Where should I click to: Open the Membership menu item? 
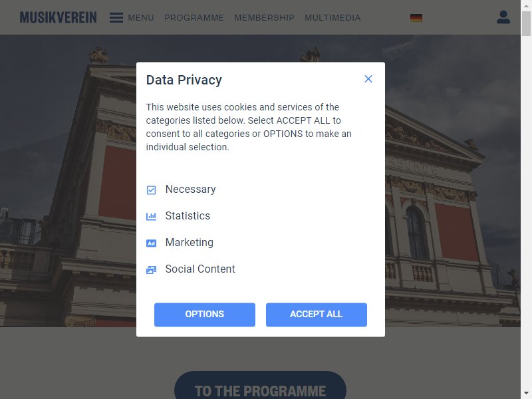pos(264,18)
